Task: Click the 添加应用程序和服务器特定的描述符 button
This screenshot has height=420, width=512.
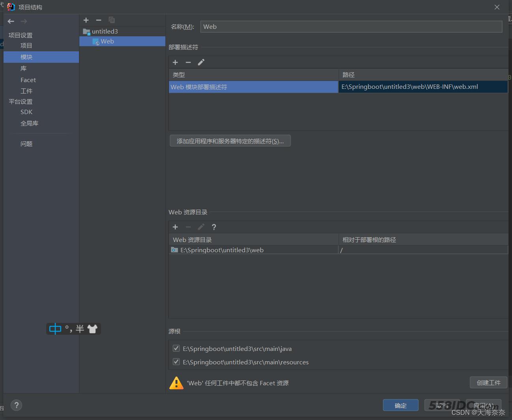Action: pos(230,141)
